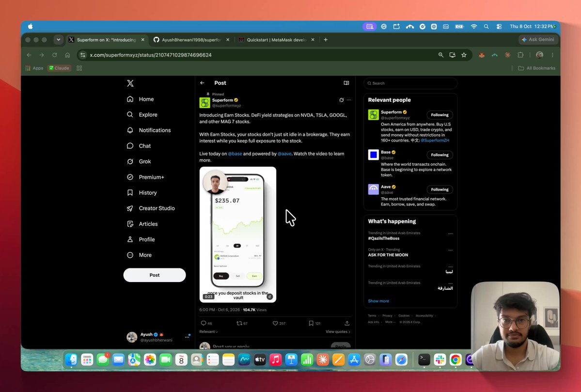Bookmark the Superform post
Screen dimensions: 581x392
[311, 323]
